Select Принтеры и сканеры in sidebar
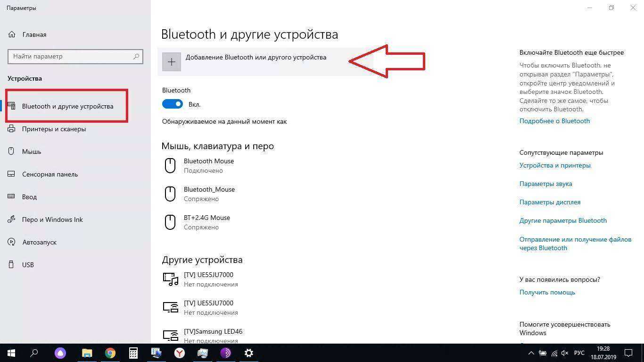Viewport: 644px width, 362px height. pyautogui.click(x=54, y=129)
